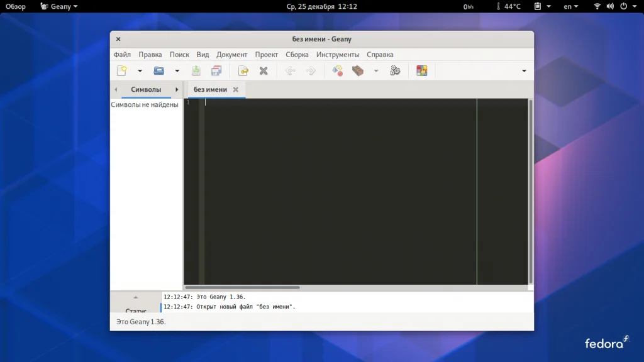The image size is (644, 362).
Task: Click the New file toolbar icon
Action: pyautogui.click(x=122, y=71)
